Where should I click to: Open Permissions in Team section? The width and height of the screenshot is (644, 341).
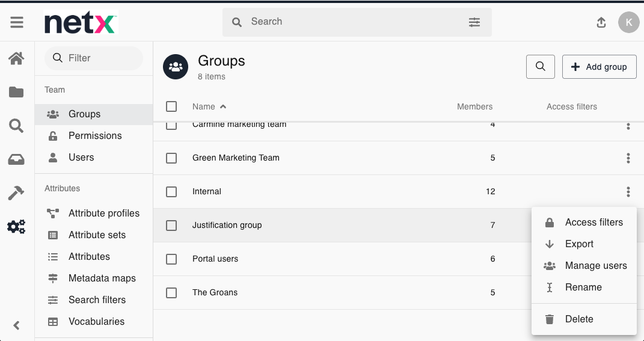point(94,136)
